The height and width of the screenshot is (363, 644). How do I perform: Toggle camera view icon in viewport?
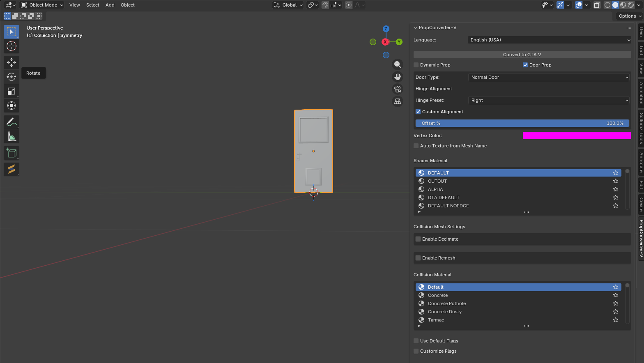click(397, 89)
